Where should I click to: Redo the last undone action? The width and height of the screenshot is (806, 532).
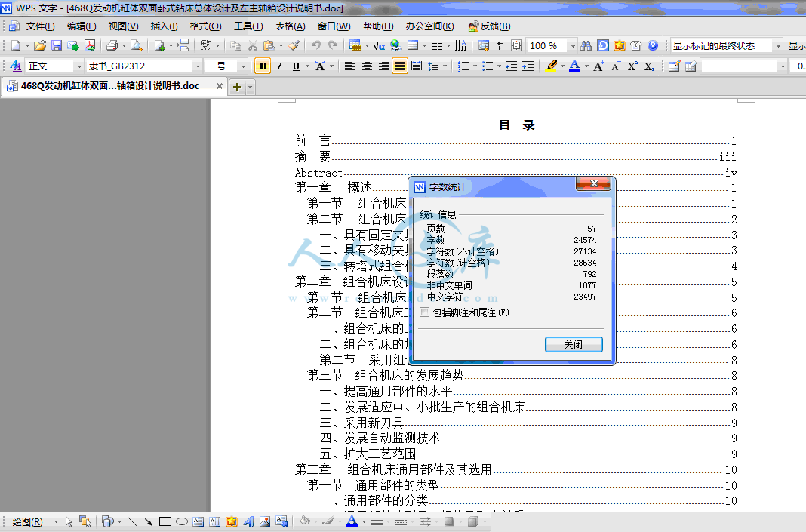point(333,46)
